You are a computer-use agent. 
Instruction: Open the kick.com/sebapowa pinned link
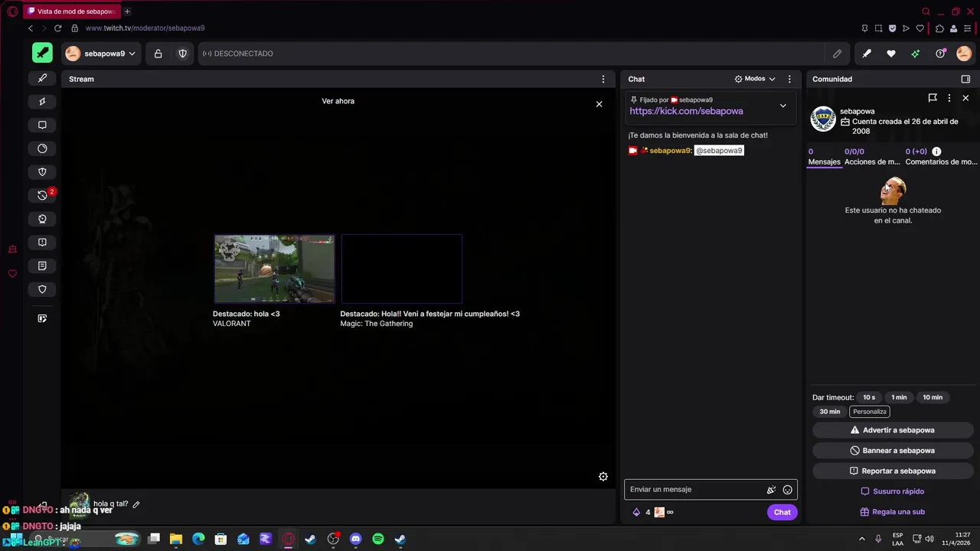(x=686, y=111)
